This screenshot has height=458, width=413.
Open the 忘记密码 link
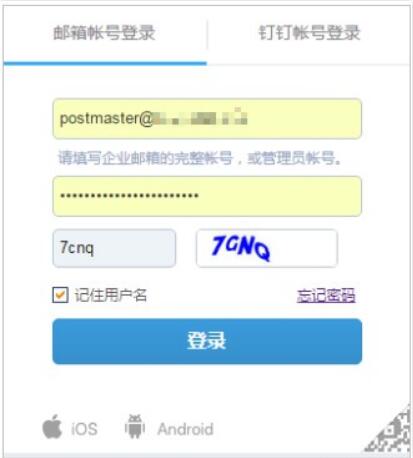click(x=326, y=296)
